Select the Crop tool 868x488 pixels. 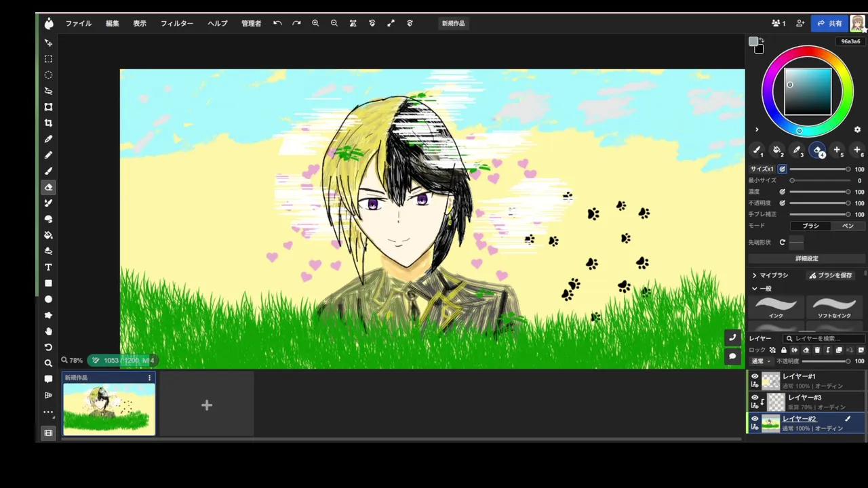[x=48, y=123]
